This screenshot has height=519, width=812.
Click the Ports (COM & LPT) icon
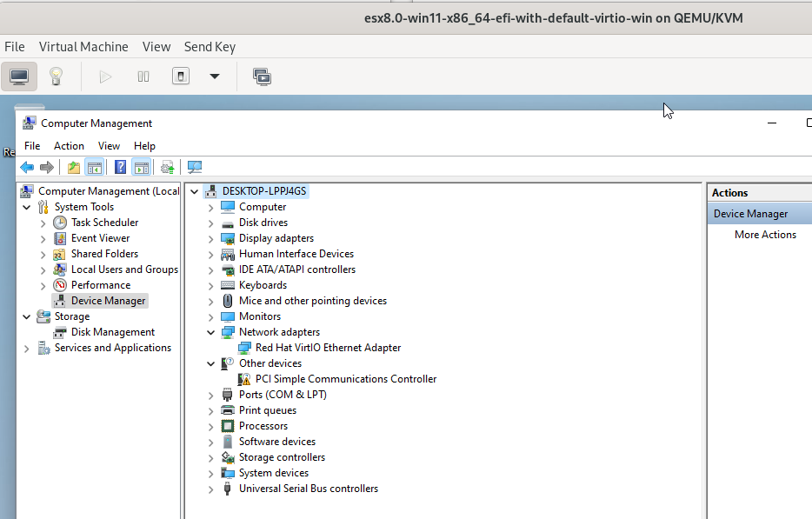click(x=227, y=395)
